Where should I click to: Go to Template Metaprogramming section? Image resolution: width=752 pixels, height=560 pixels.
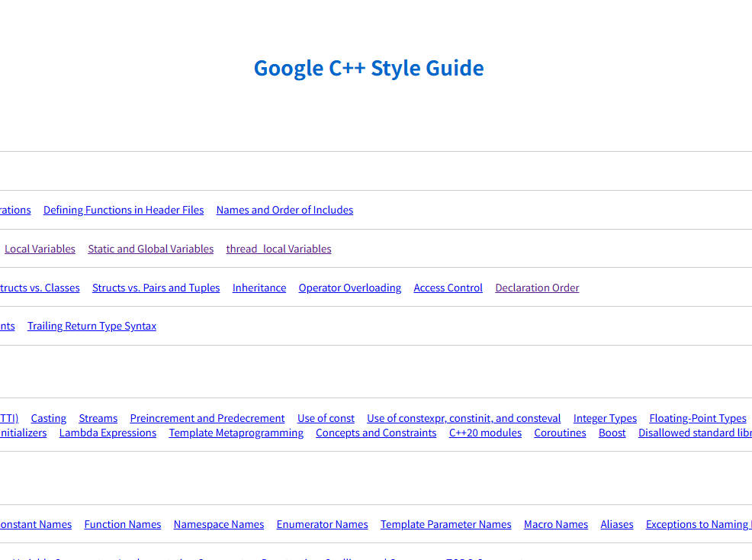(236, 433)
